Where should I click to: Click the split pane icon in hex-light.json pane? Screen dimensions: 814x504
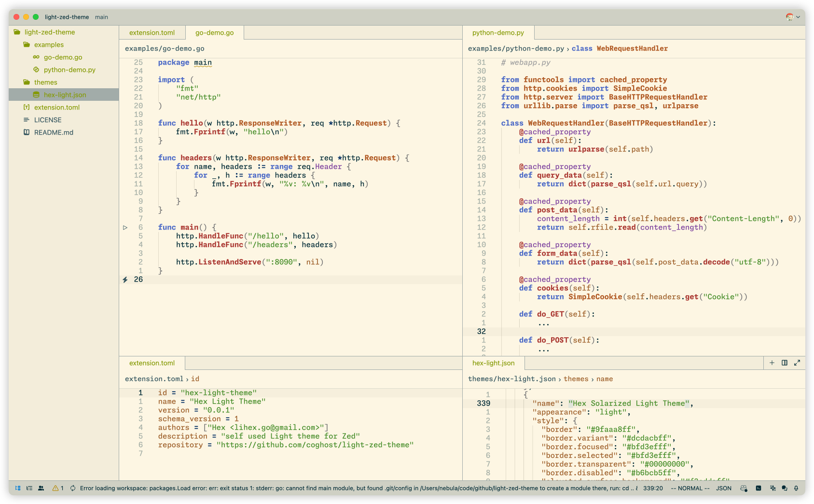(x=785, y=363)
